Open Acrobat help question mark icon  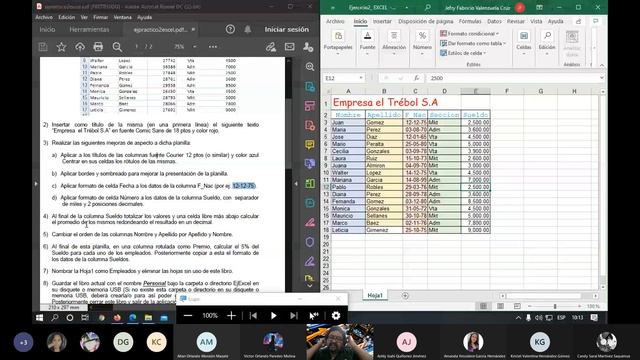tap(230, 29)
